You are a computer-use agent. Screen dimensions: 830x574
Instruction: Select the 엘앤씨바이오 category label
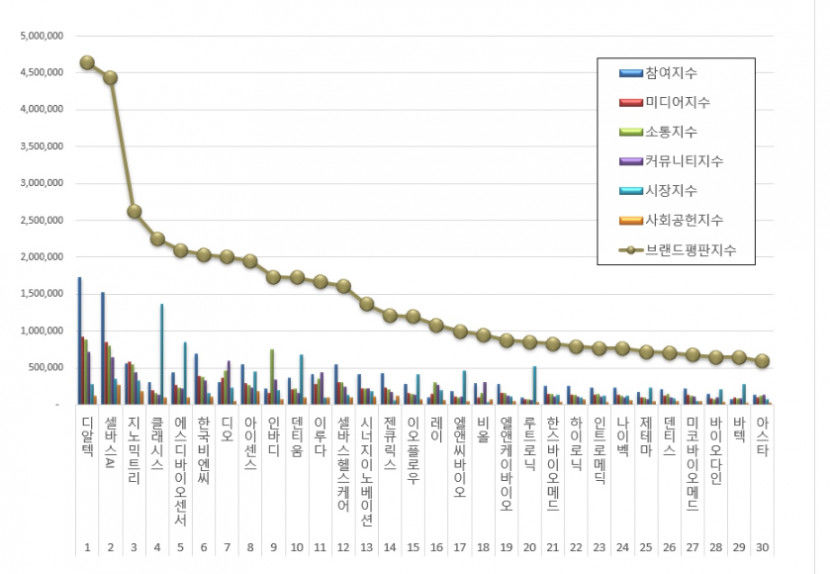[460, 457]
